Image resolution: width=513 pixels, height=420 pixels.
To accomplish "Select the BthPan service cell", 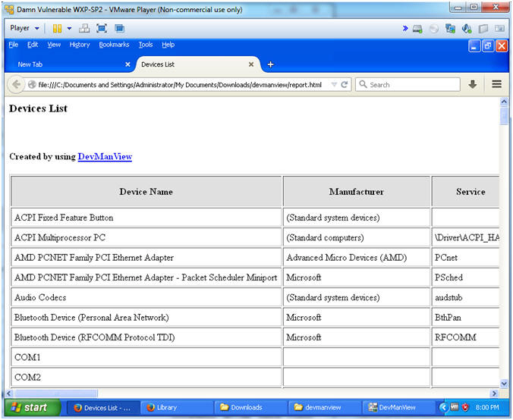I will pyautogui.click(x=466, y=318).
